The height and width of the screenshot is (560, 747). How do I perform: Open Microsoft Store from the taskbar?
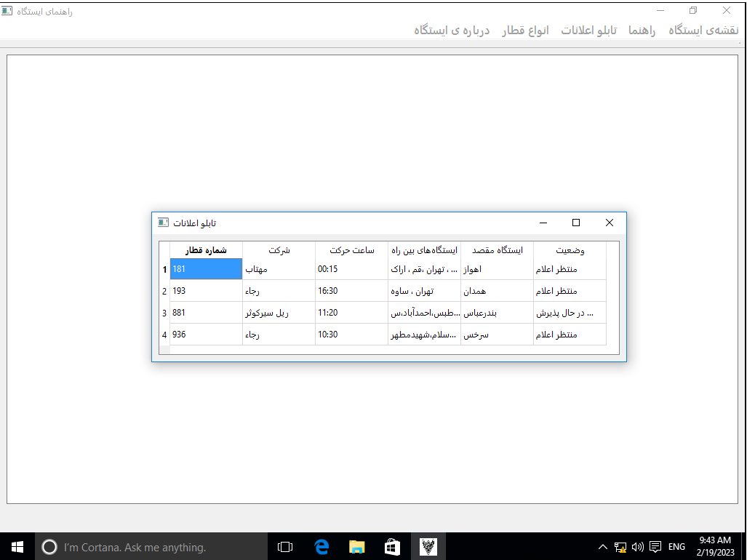click(392, 546)
